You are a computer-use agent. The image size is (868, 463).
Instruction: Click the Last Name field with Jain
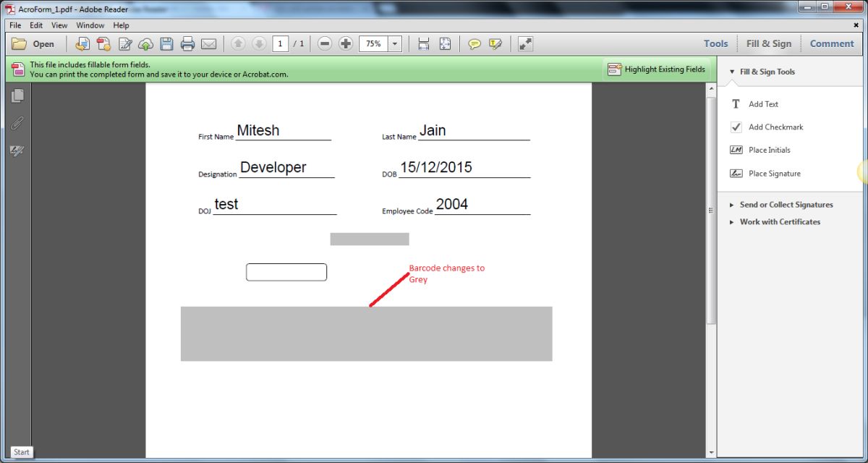(474, 131)
